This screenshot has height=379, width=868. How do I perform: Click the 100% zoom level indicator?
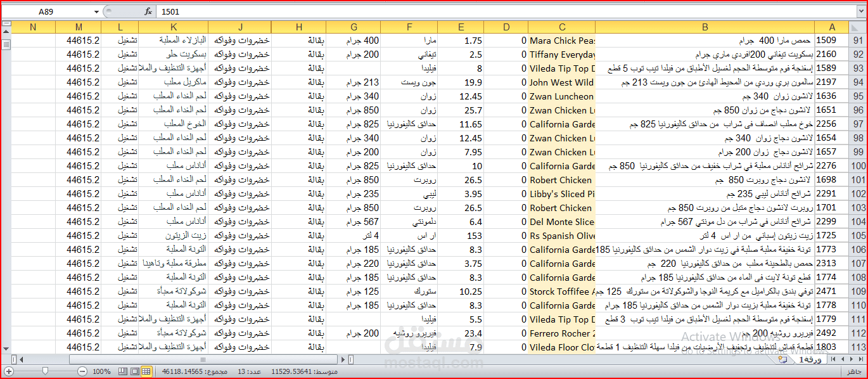(x=101, y=371)
